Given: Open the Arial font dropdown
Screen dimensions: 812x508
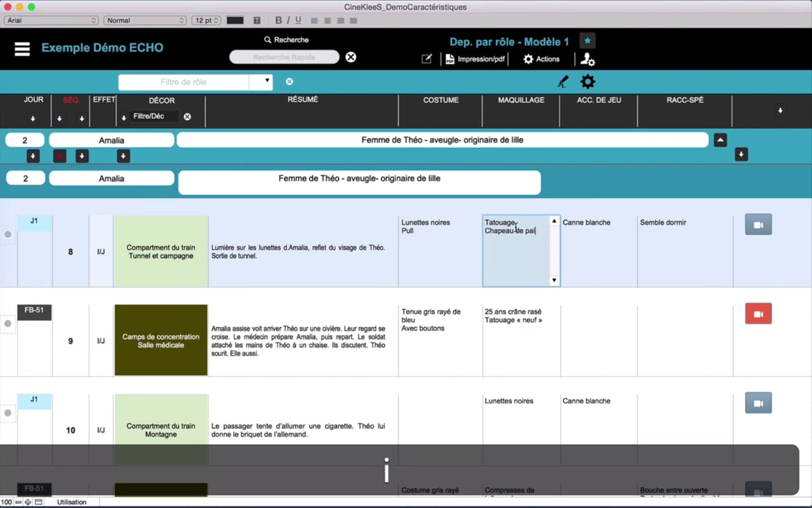Looking at the screenshot, I should coord(51,20).
